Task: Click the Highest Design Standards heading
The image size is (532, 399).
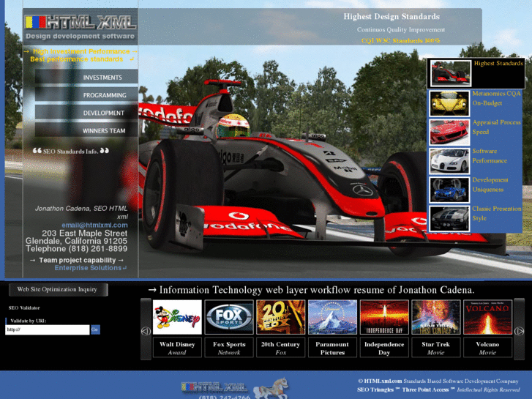Action: pos(391,16)
